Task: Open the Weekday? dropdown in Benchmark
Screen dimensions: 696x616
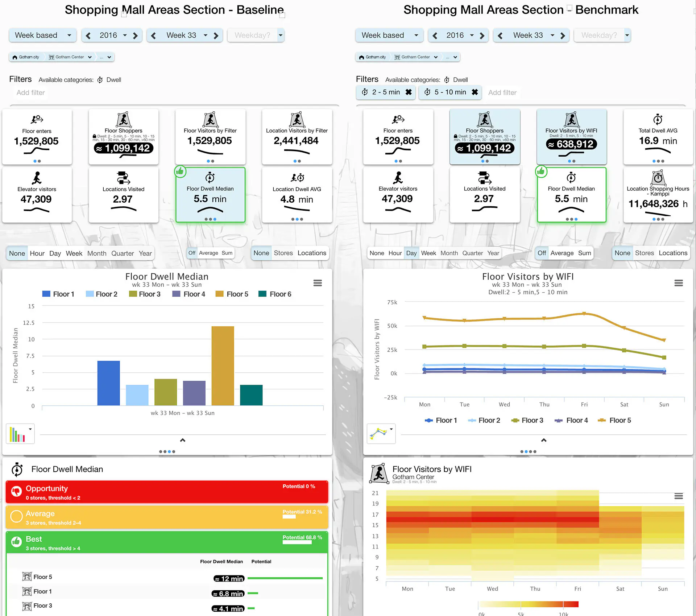Action: pyautogui.click(x=627, y=35)
